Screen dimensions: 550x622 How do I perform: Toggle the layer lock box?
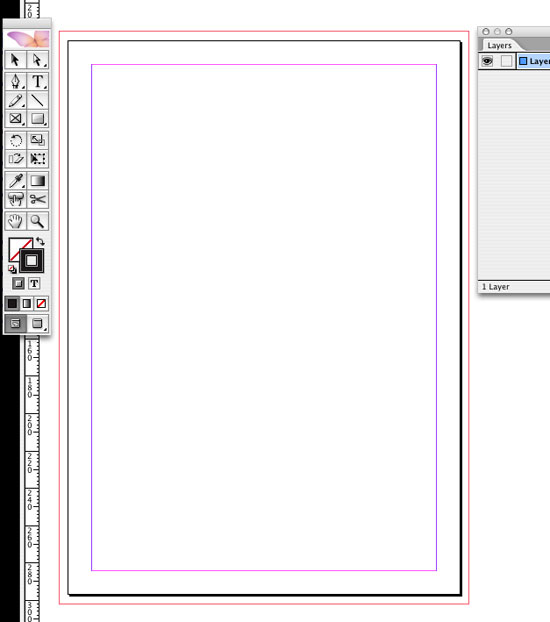click(x=506, y=61)
